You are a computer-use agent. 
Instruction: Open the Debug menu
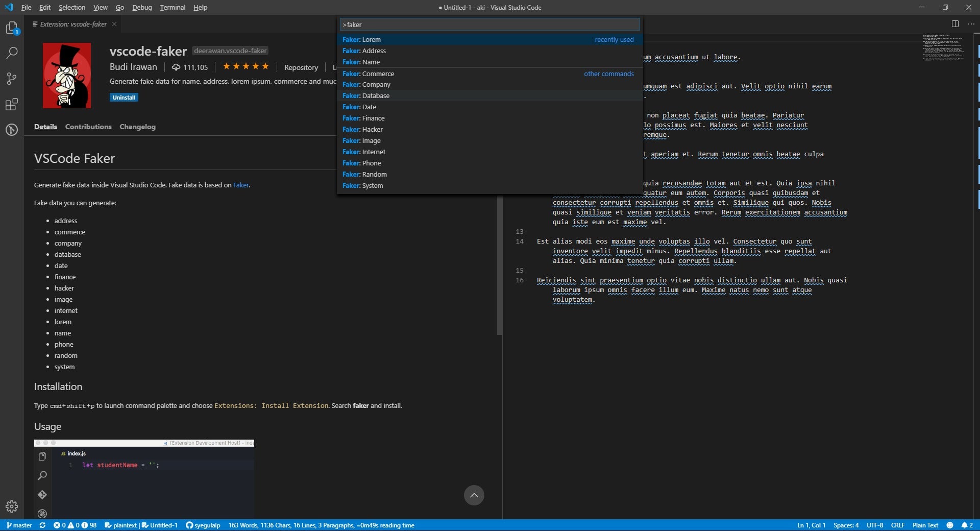pos(142,7)
